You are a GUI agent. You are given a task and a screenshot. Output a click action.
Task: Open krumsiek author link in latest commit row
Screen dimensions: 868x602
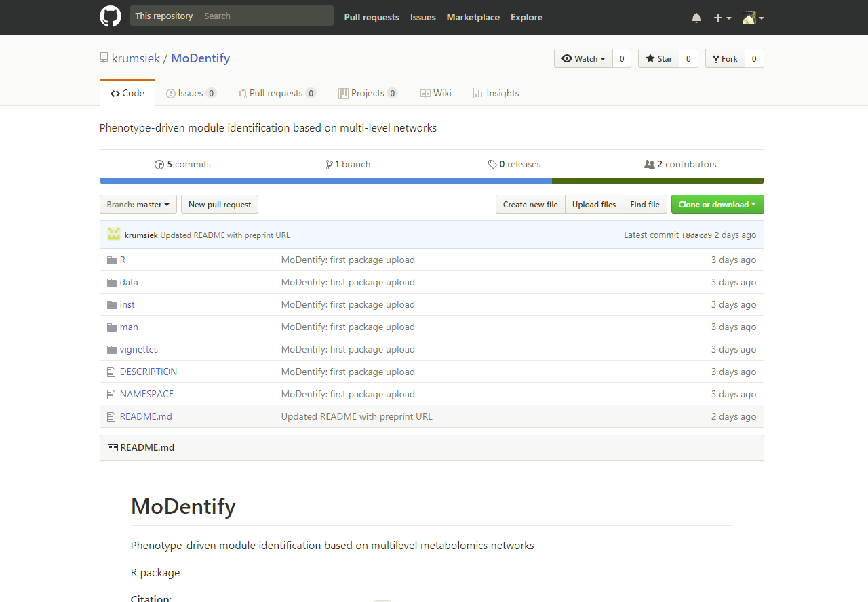click(141, 235)
